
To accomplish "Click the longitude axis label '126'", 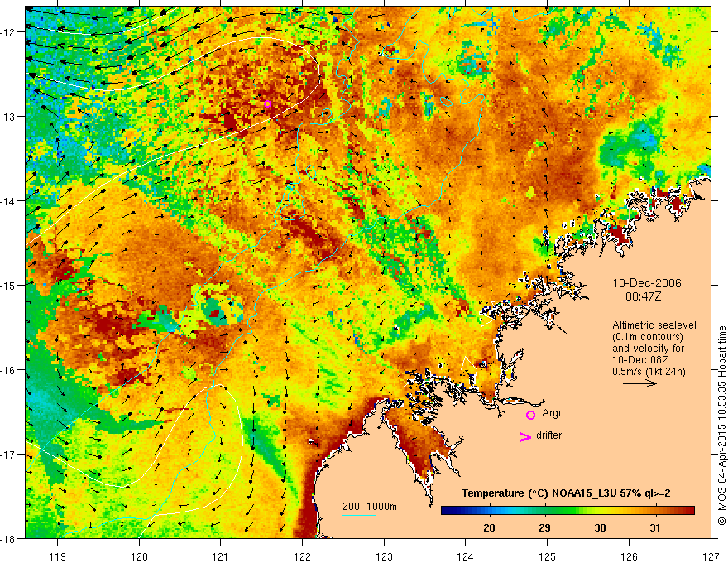I will tap(629, 556).
